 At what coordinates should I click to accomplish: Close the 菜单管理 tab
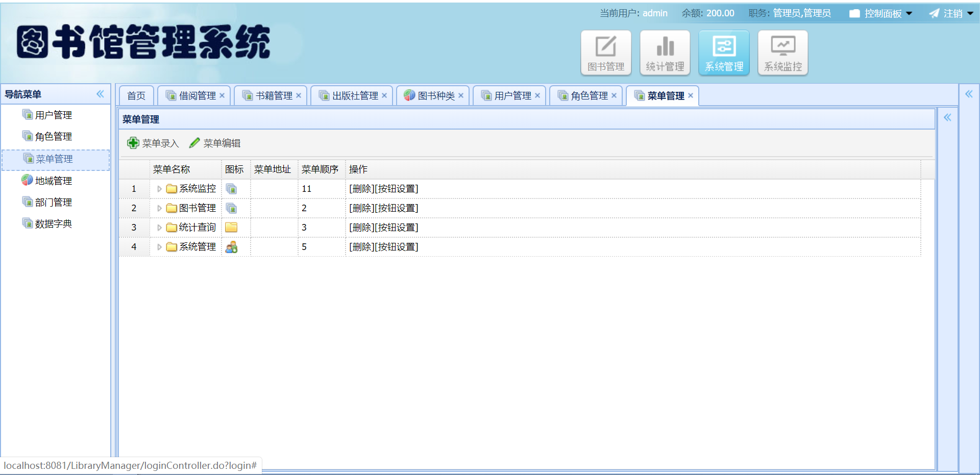click(691, 95)
